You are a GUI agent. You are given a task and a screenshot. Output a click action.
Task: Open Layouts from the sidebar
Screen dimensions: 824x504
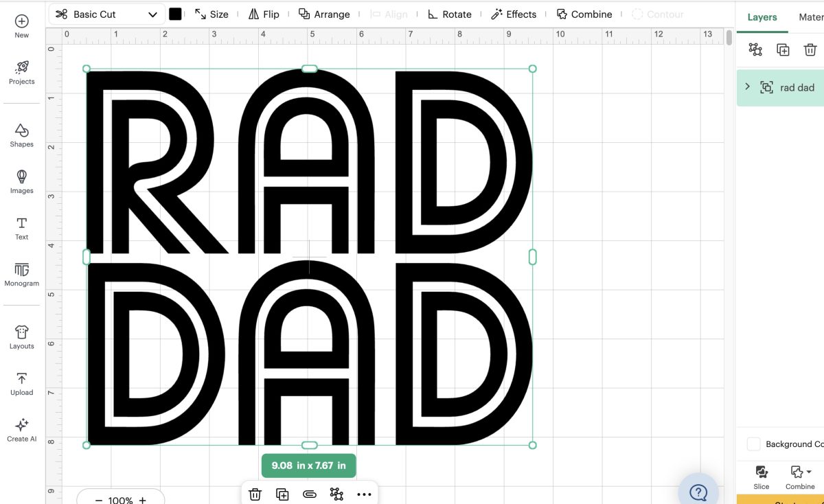click(22, 337)
